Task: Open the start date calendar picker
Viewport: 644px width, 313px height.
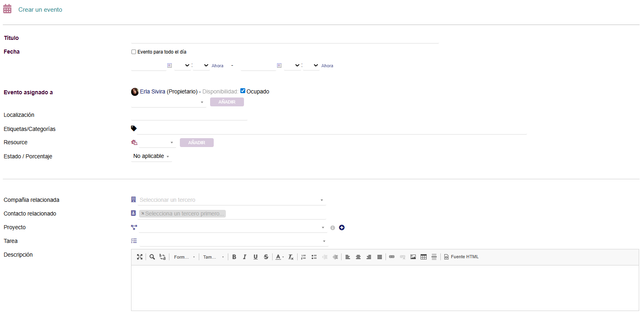Action: click(x=170, y=65)
